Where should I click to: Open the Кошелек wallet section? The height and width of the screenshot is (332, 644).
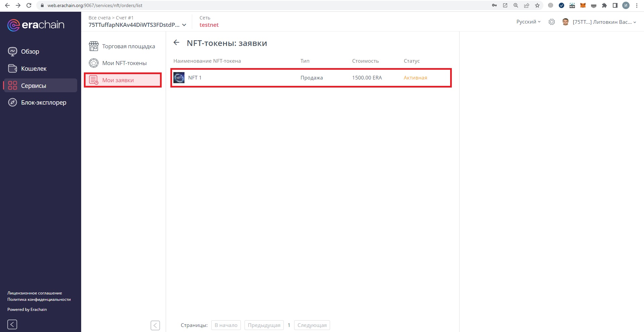(34, 69)
